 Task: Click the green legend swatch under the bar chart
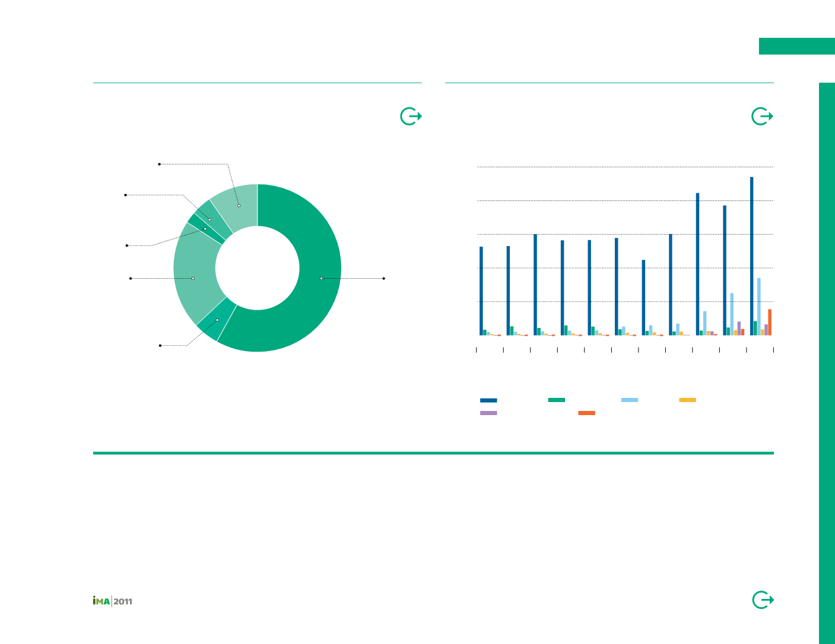[556, 400]
